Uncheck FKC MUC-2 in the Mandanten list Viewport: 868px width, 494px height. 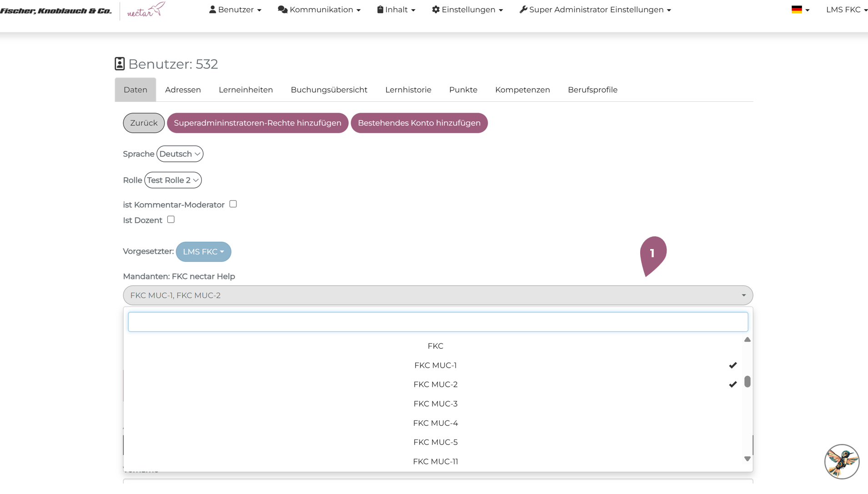tap(435, 384)
